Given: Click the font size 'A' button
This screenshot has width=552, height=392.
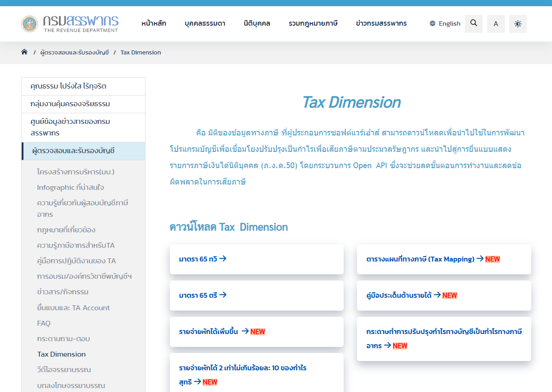Looking at the screenshot, I should coord(496,24).
